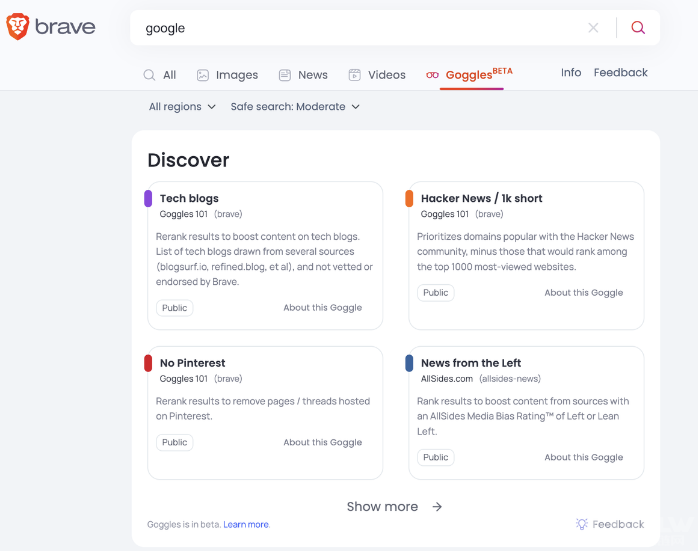Image resolution: width=698 pixels, height=551 pixels.
Task: Open the News from the Left goggle
Action: point(471,363)
